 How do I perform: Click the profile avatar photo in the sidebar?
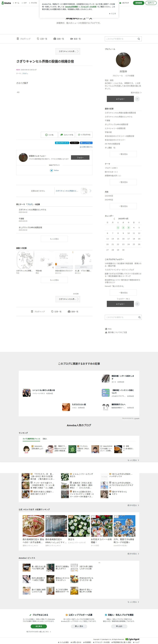[x=123, y=60]
